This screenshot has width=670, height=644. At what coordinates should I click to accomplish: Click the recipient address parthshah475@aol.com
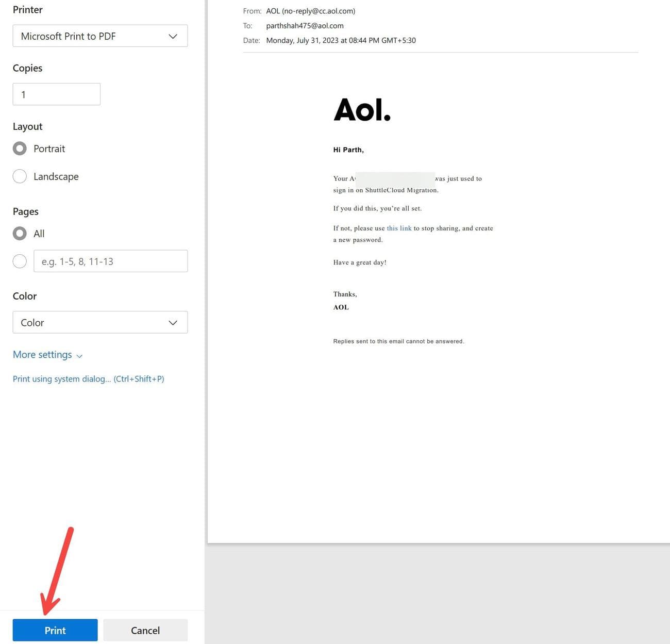(305, 25)
